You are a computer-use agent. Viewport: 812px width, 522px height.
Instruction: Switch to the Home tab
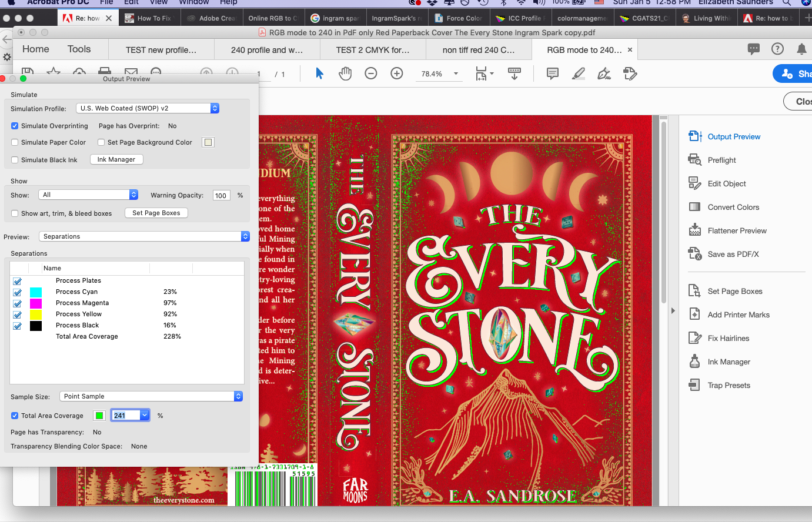coord(36,49)
